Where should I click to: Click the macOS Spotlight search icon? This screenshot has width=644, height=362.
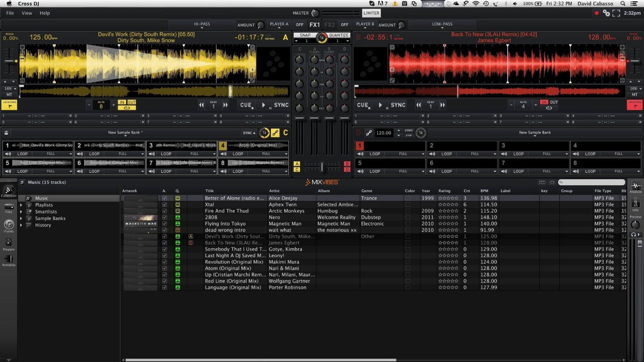click(623, 4)
